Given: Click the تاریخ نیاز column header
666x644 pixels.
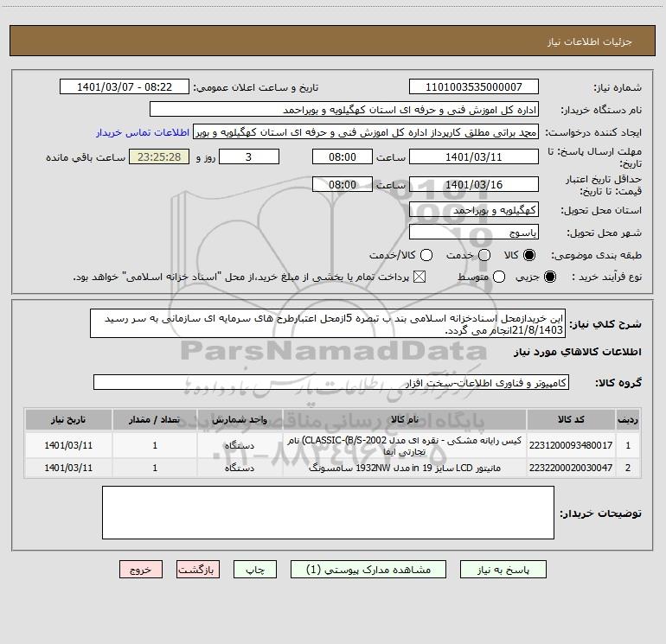Looking at the screenshot, I should tap(68, 420).
